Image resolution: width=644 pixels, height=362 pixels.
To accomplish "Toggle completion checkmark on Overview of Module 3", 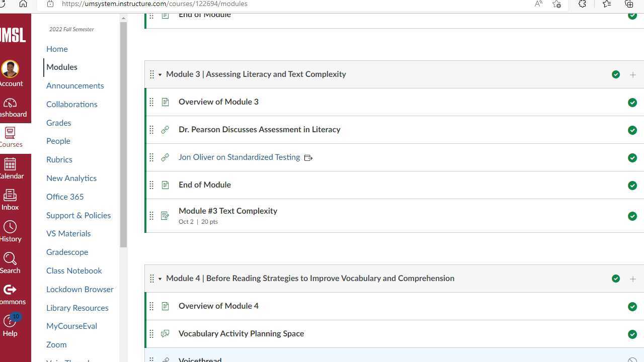I will 632,103.
